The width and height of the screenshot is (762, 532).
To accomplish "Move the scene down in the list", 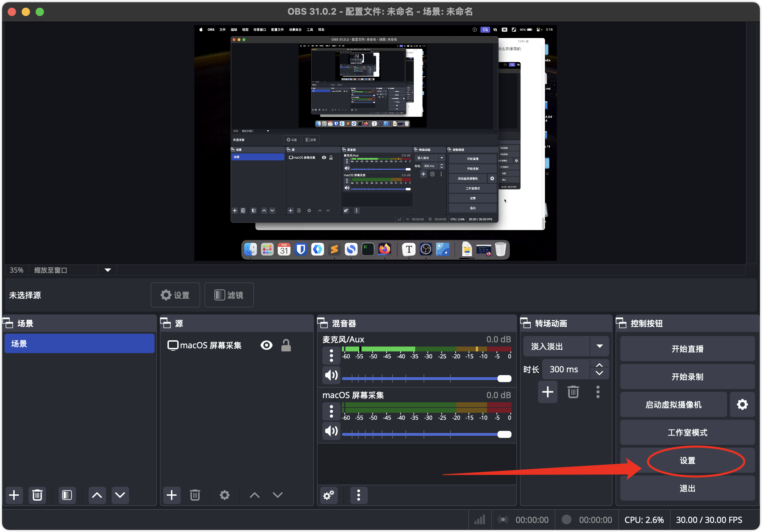I will click(120, 495).
